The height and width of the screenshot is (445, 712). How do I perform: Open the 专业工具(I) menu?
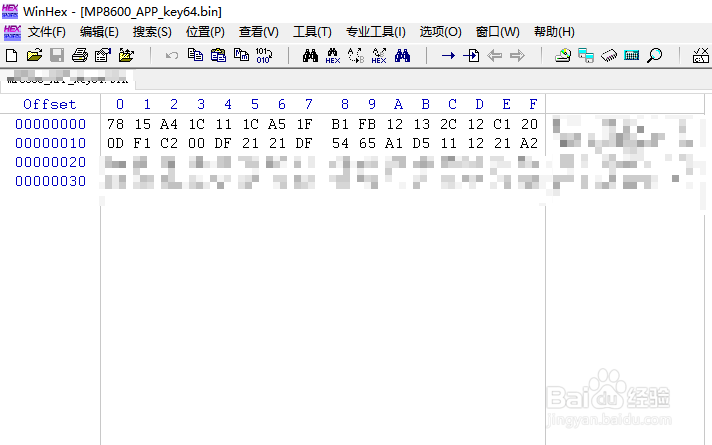[x=376, y=32]
